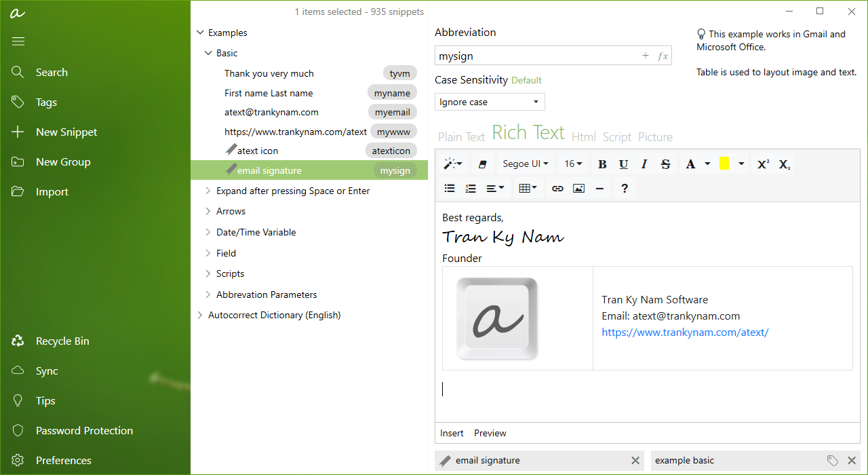Toggle subscript formatting
Viewport: 868px width, 475px height.
[x=784, y=164]
